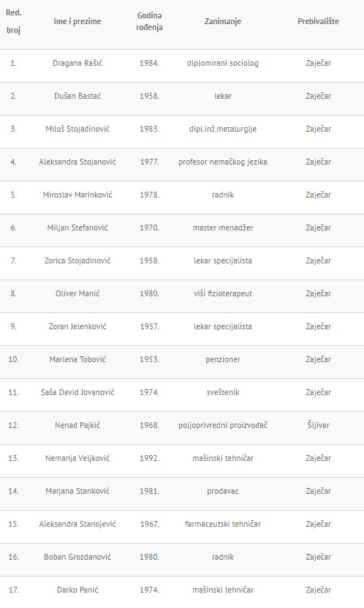
Task: Click the 'Red. broj' column header
Action: (x=14, y=21)
